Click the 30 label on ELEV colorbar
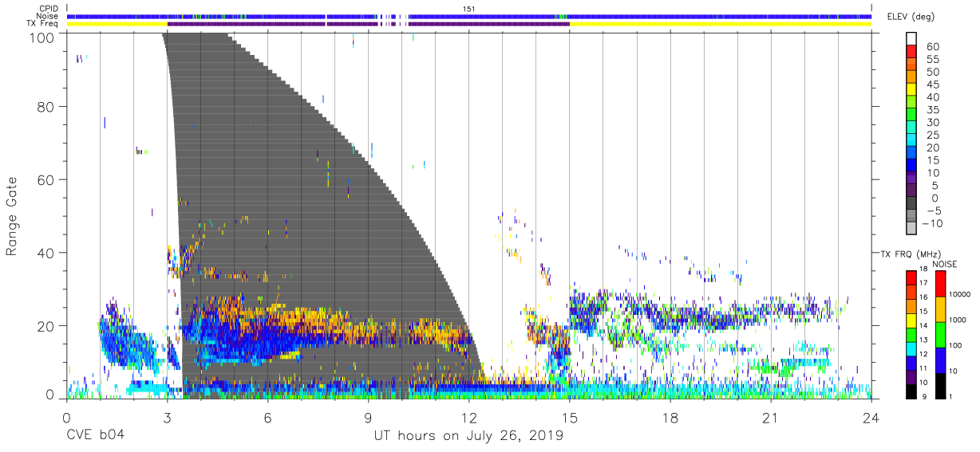Viewport: 980px width, 452px height. [x=934, y=123]
